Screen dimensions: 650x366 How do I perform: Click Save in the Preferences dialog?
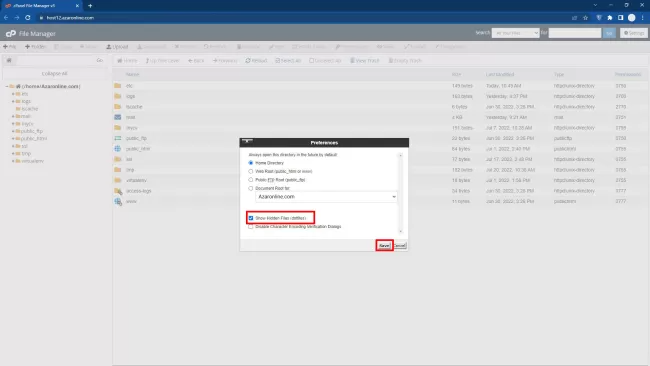[x=384, y=245]
